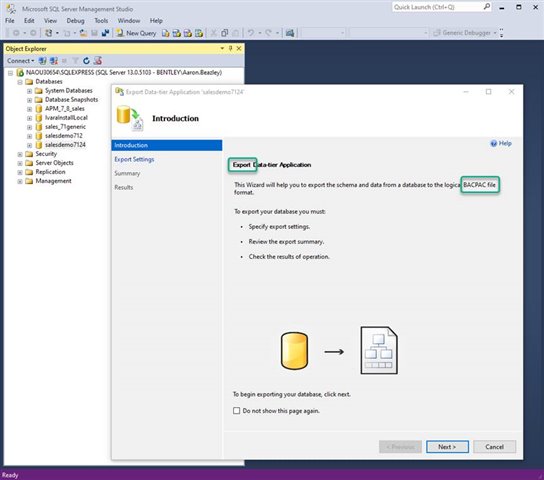Open the File menu
The height and width of the screenshot is (480, 544).
[x=10, y=20]
